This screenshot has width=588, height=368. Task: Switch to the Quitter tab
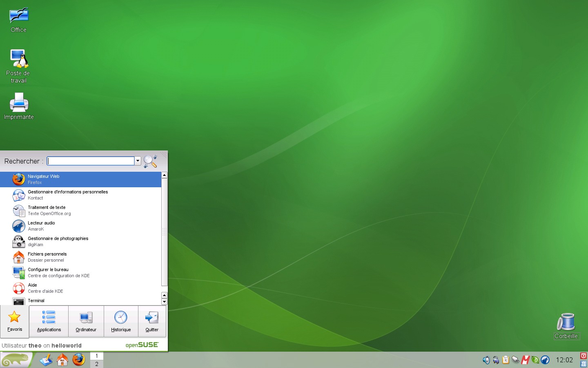[x=152, y=321]
